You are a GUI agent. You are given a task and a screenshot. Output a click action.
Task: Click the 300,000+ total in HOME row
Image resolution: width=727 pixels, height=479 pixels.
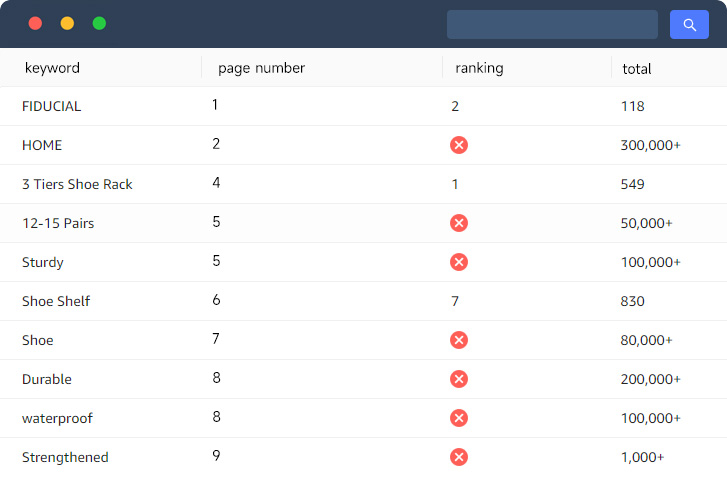650,145
